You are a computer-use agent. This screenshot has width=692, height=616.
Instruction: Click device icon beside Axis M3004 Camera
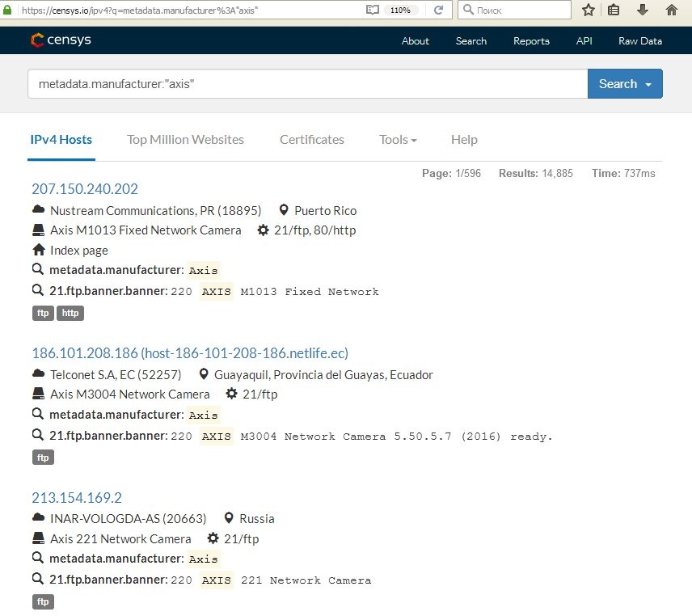[38, 394]
